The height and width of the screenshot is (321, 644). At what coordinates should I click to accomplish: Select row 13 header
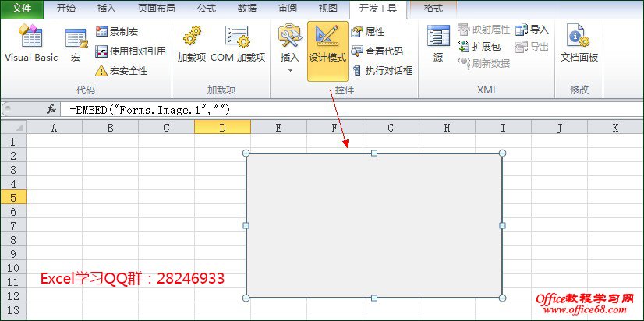(13, 309)
